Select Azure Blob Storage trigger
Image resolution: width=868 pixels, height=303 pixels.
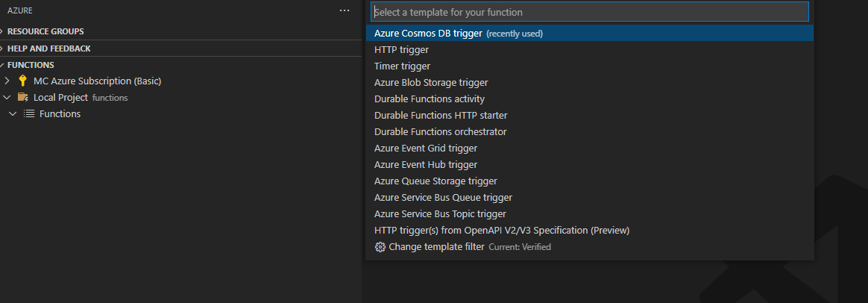431,83
